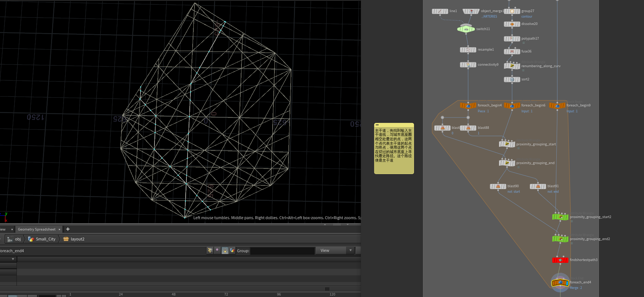
Task: Collapse the yellow sticky note
Action: coord(377,125)
